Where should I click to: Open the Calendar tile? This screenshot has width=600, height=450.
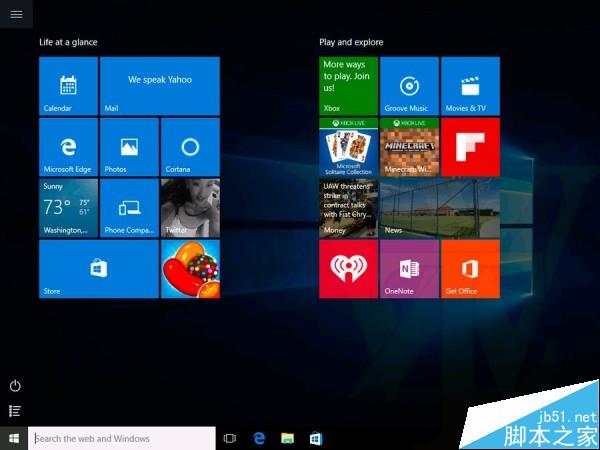click(x=68, y=86)
